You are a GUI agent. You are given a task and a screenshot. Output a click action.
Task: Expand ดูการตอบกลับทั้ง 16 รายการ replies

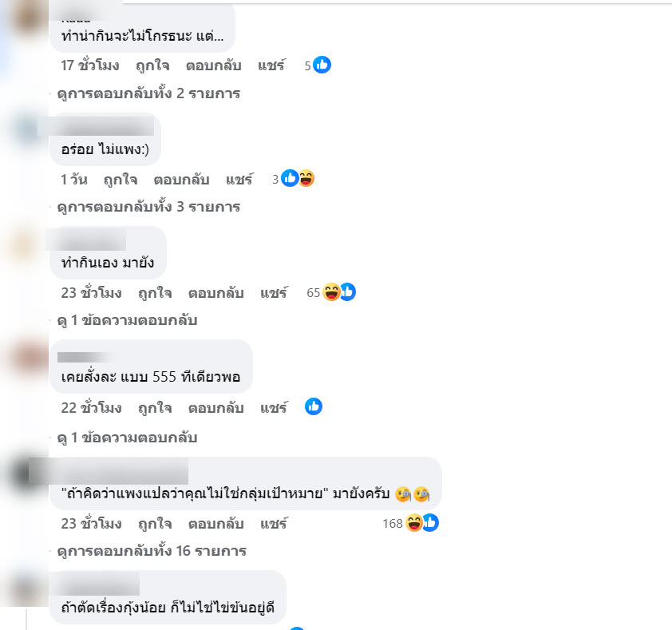click(x=152, y=551)
